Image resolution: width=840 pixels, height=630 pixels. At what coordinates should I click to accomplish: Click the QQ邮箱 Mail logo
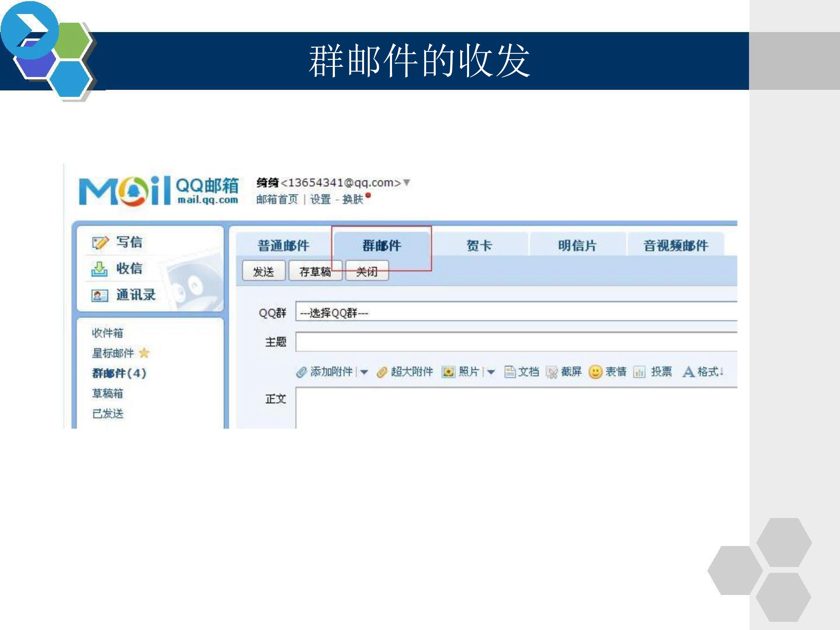click(159, 191)
